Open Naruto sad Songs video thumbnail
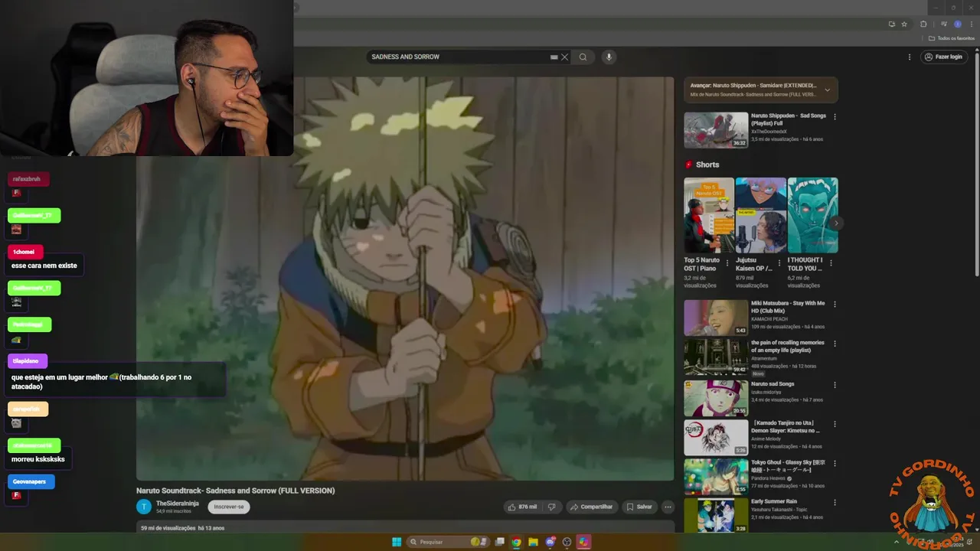 click(x=716, y=398)
